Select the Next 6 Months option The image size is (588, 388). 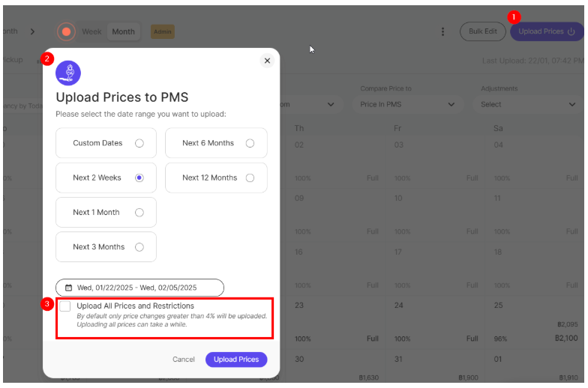click(250, 143)
